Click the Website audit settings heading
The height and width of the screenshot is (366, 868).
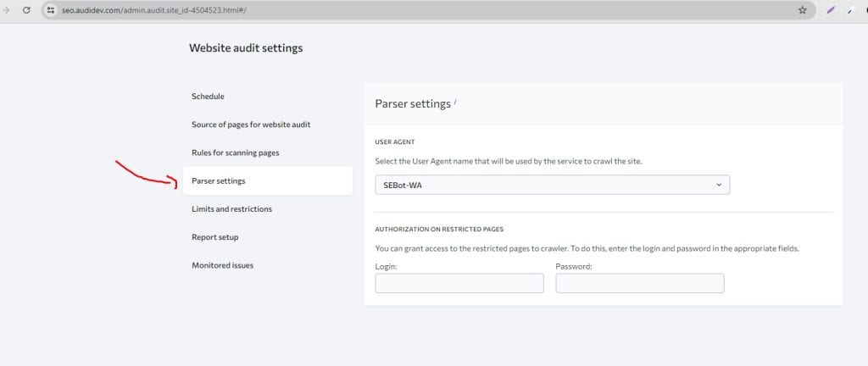[x=246, y=48]
